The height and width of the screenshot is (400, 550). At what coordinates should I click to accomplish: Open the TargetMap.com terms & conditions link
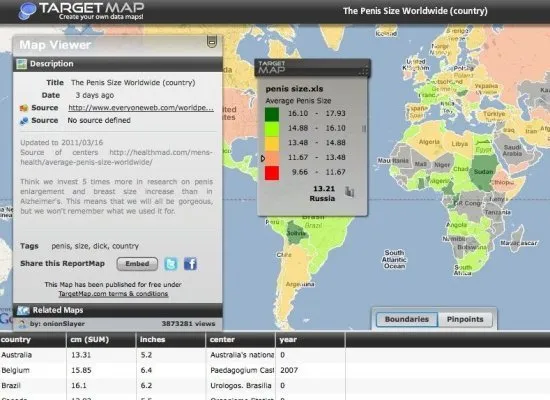(x=113, y=294)
